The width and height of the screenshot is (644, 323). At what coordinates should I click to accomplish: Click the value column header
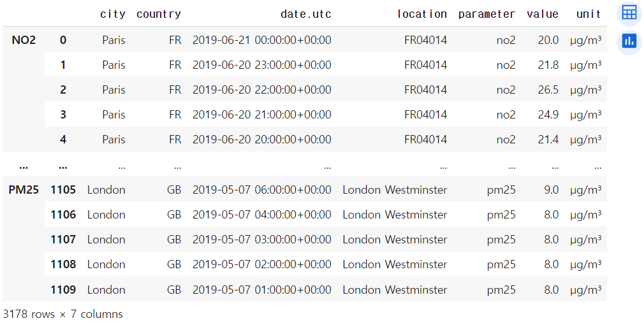click(x=543, y=14)
